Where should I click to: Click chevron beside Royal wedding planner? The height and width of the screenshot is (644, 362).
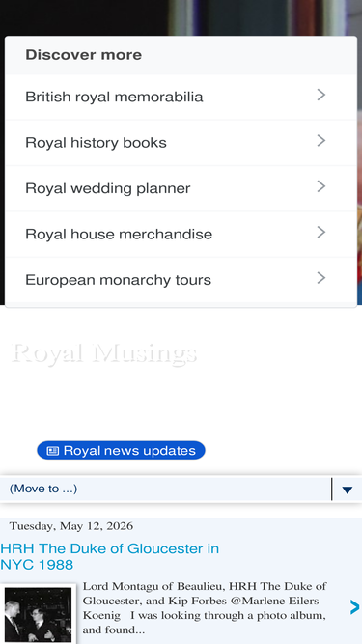(x=321, y=186)
